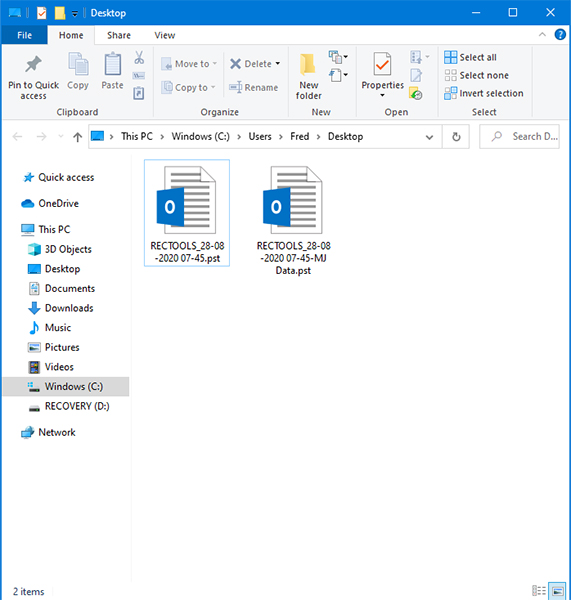The height and width of the screenshot is (600, 571).
Task: Click the Forward navigation arrow
Action: 41,137
